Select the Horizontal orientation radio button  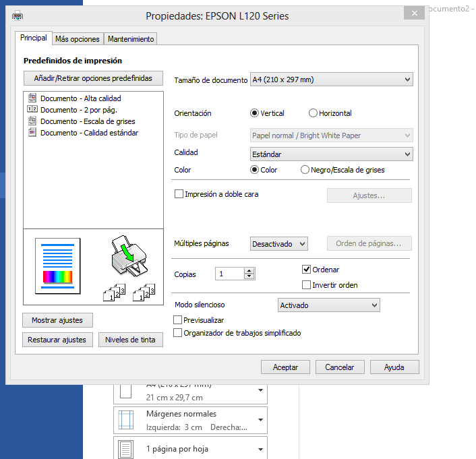(x=313, y=113)
